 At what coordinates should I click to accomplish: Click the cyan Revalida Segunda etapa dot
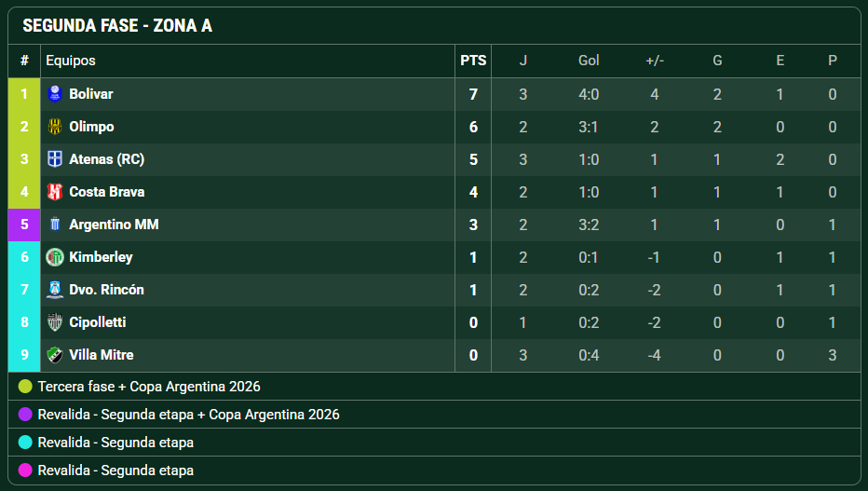[25, 443]
